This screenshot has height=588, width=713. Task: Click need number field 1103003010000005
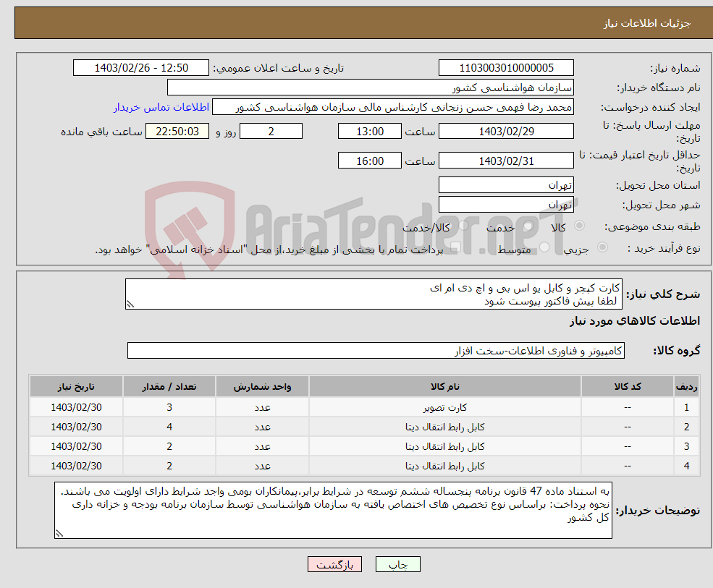[x=506, y=68]
